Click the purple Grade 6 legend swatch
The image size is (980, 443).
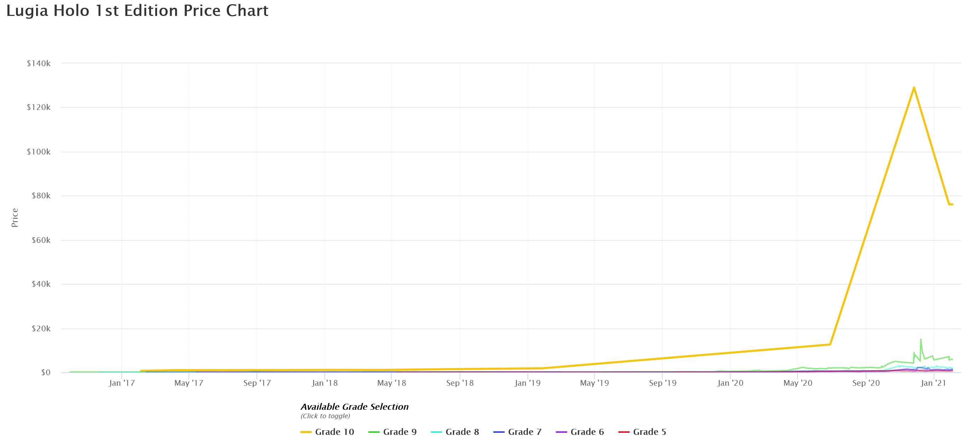(x=561, y=432)
